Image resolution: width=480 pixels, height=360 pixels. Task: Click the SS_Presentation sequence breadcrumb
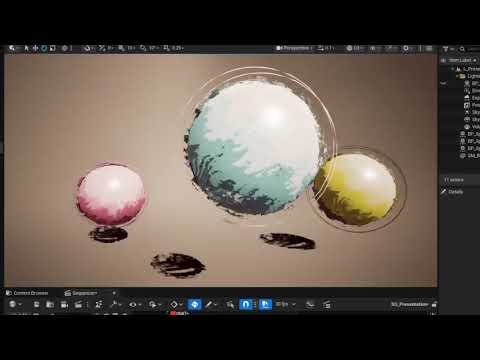[409, 304]
